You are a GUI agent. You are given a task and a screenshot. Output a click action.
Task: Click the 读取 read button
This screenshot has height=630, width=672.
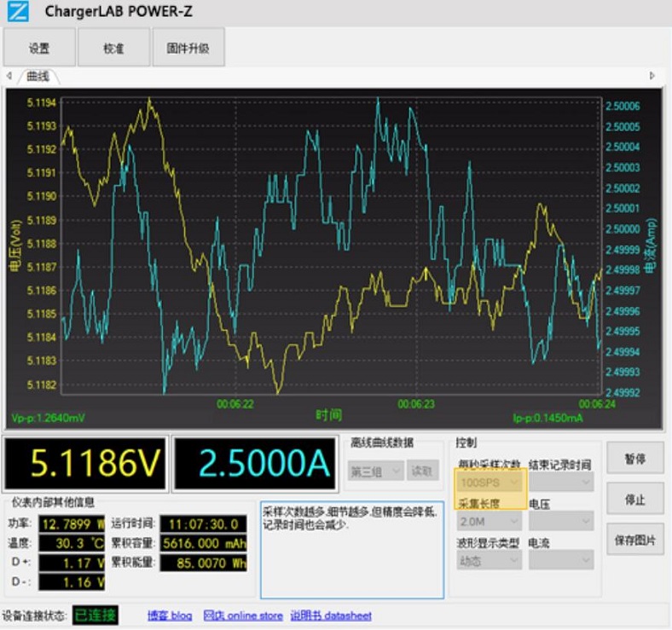click(x=423, y=471)
